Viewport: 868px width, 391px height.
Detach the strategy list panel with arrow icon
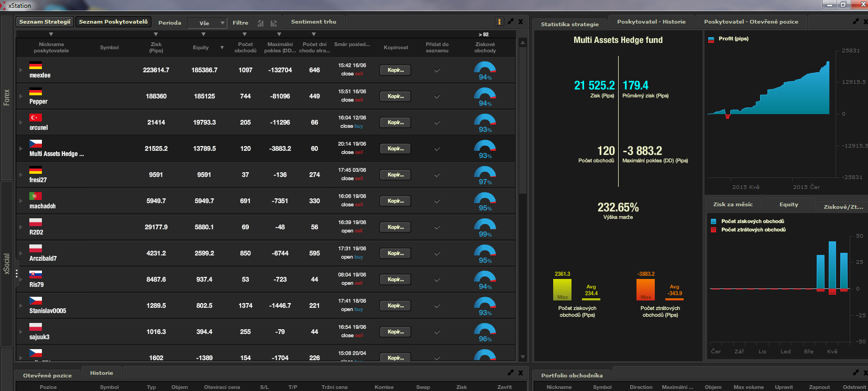click(x=511, y=21)
